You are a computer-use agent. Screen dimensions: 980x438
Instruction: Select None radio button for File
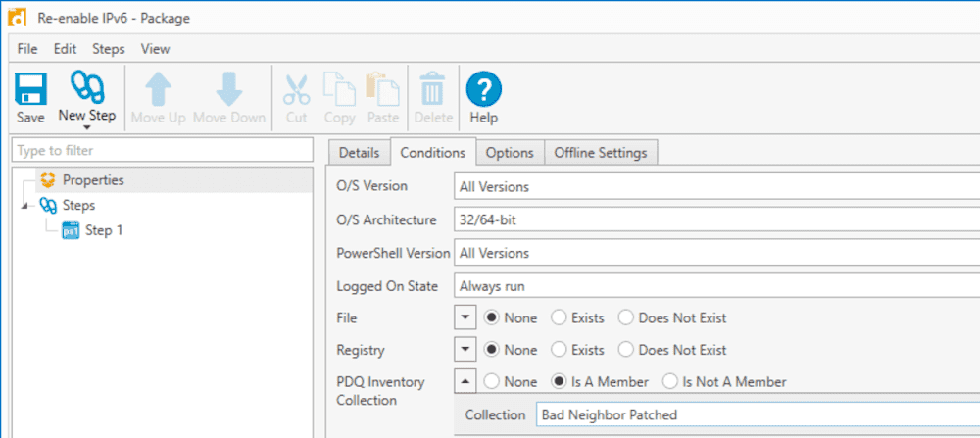pos(492,317)
